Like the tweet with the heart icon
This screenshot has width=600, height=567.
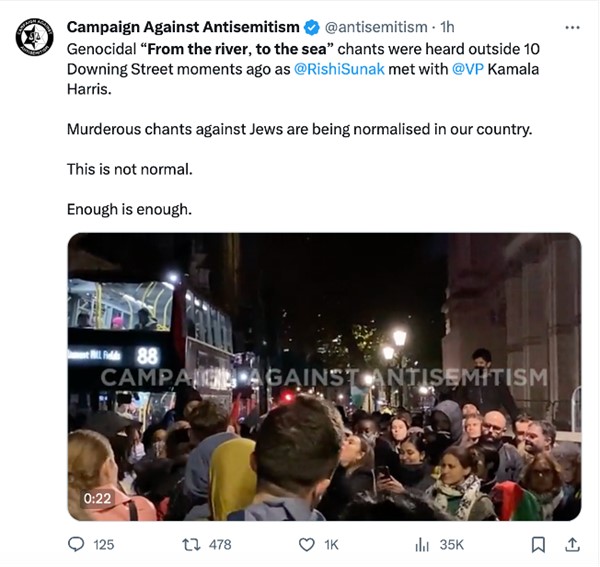coord(308,545)
